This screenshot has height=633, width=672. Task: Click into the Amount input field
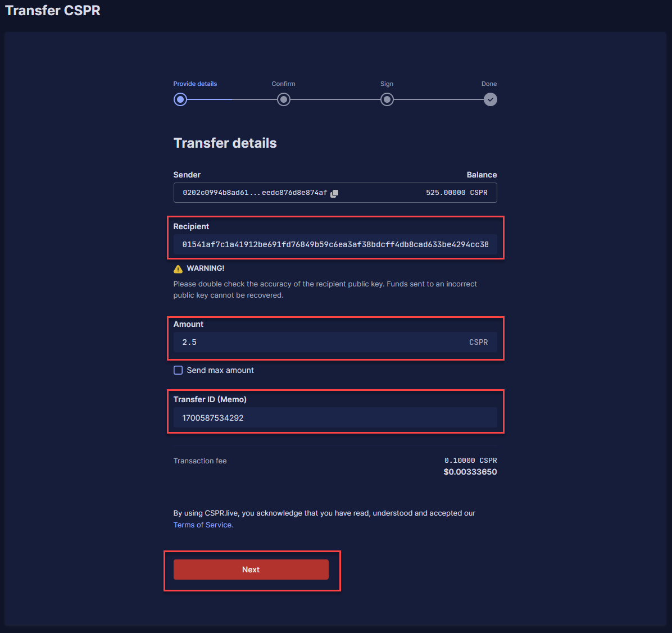point(320,342)
